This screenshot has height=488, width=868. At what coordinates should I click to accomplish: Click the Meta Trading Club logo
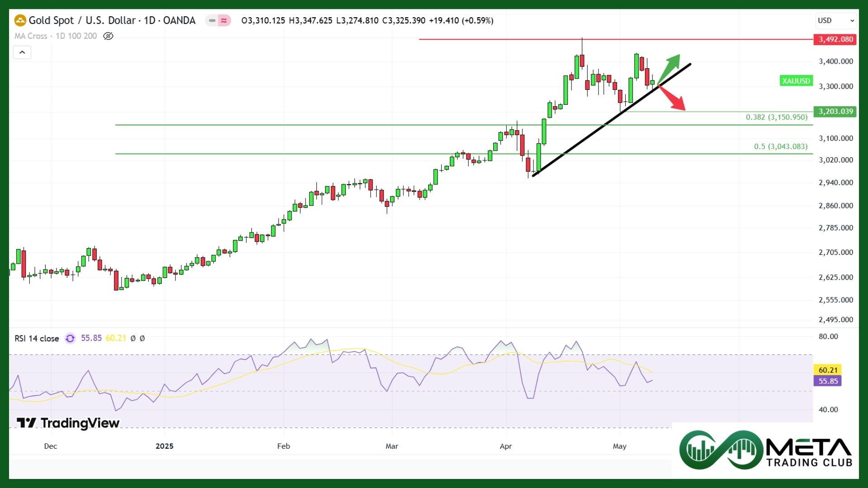click(765, 450)
